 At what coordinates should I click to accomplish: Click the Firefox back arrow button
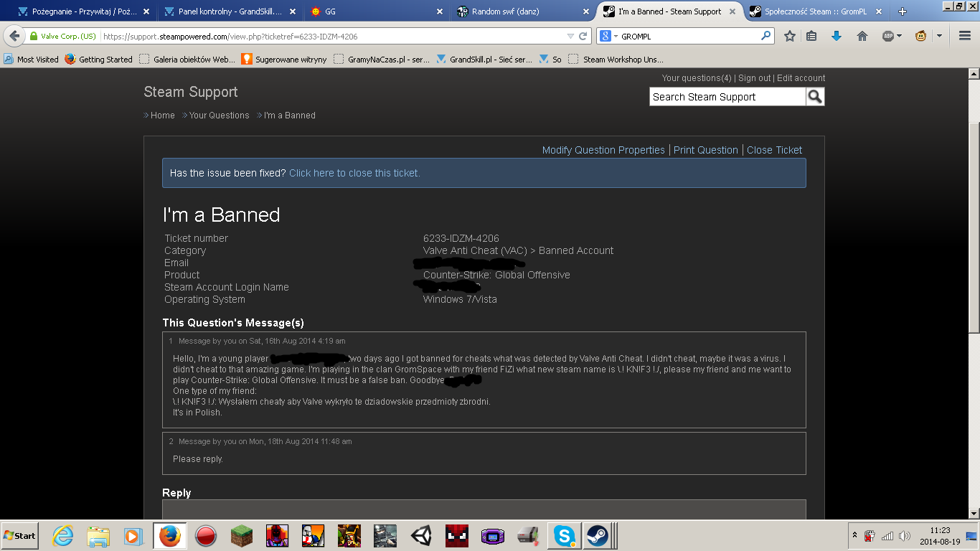[x=14, y=36]
